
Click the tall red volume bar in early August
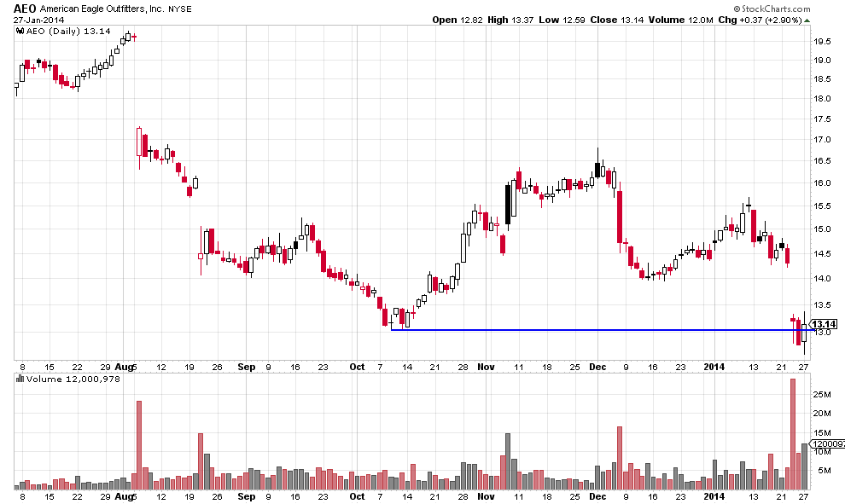(139, 445)
